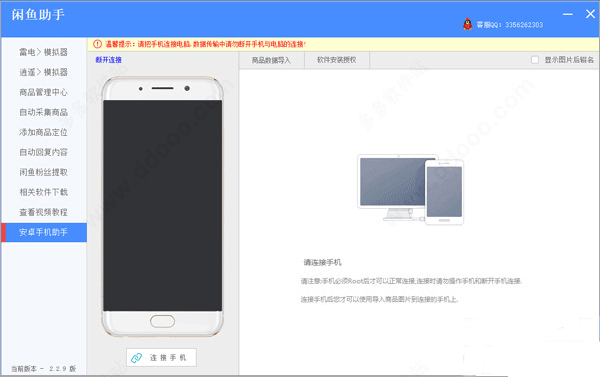Select 自动采集商品 menu item
Screen dimensions: 600x377
tap(44, 112)
